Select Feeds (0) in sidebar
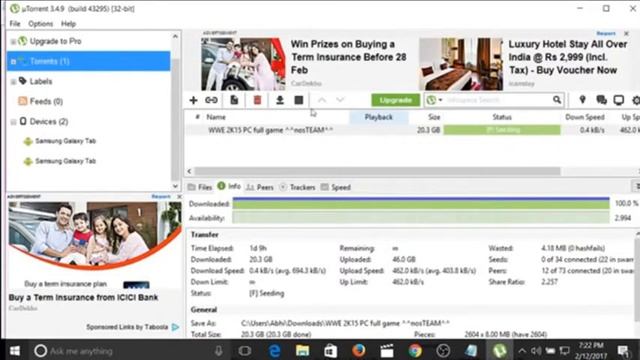The width and height of the screenshot is (640, 360). coord(46,101)
